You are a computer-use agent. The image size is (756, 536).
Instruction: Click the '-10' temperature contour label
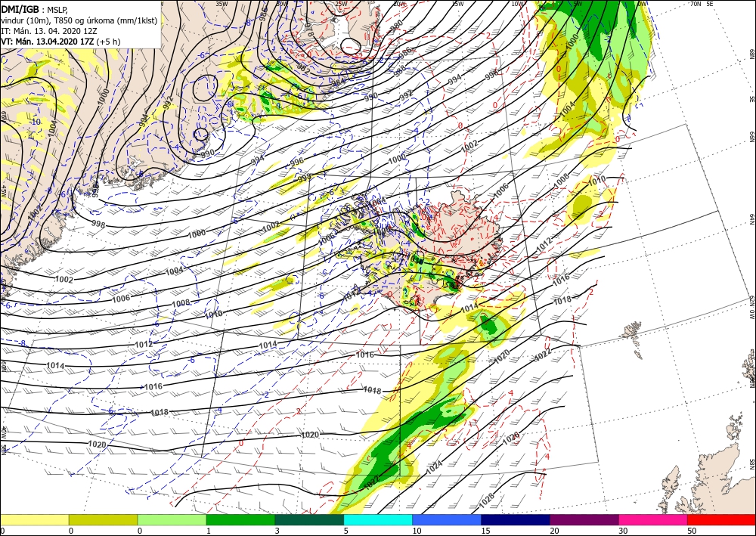(35, 122)
